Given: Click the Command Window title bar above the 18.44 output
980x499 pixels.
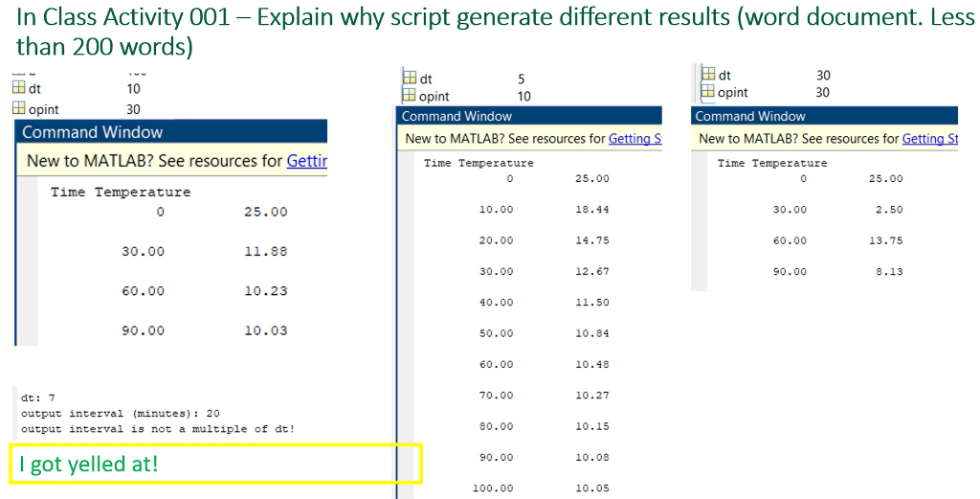Looking at the screenshot, I should [528, 116].
